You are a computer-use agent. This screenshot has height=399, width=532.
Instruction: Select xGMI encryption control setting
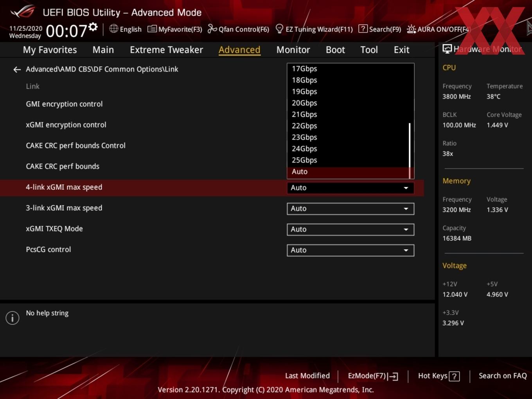[x=66, y=125]
